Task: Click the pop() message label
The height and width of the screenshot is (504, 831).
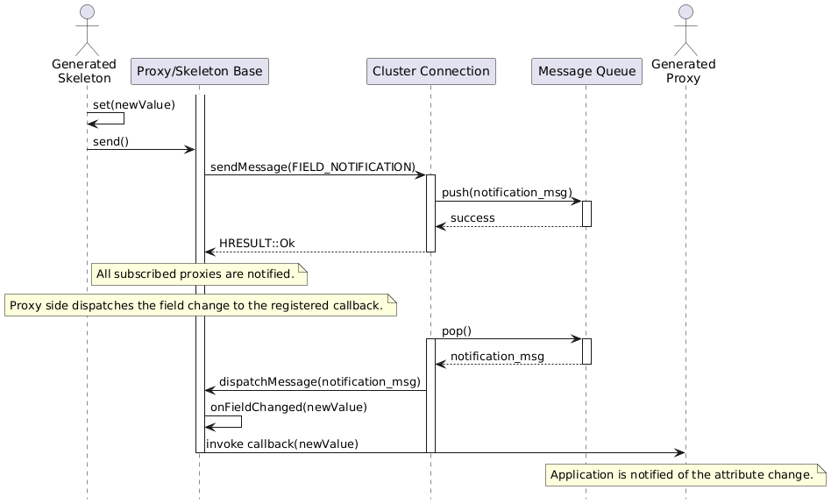Action: pos(457,331)
